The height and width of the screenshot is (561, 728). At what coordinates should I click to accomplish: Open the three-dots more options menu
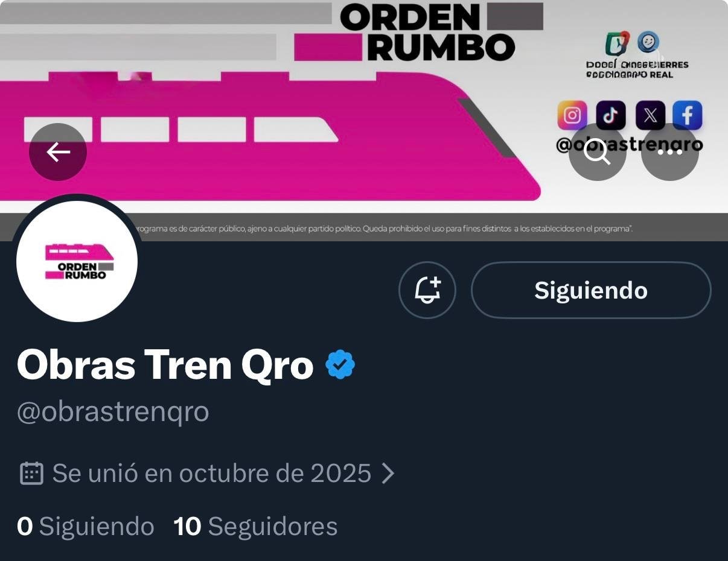coord(669,152)
